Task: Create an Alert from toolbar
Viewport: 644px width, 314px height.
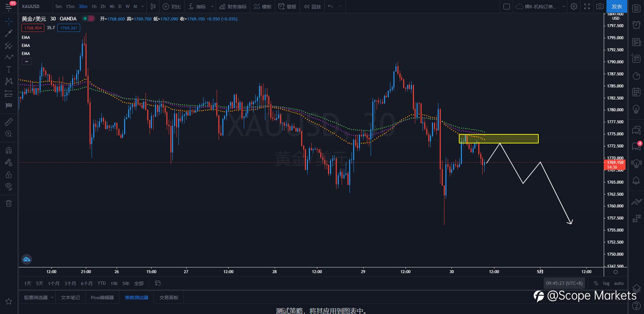Action: (x=287, y=6)
